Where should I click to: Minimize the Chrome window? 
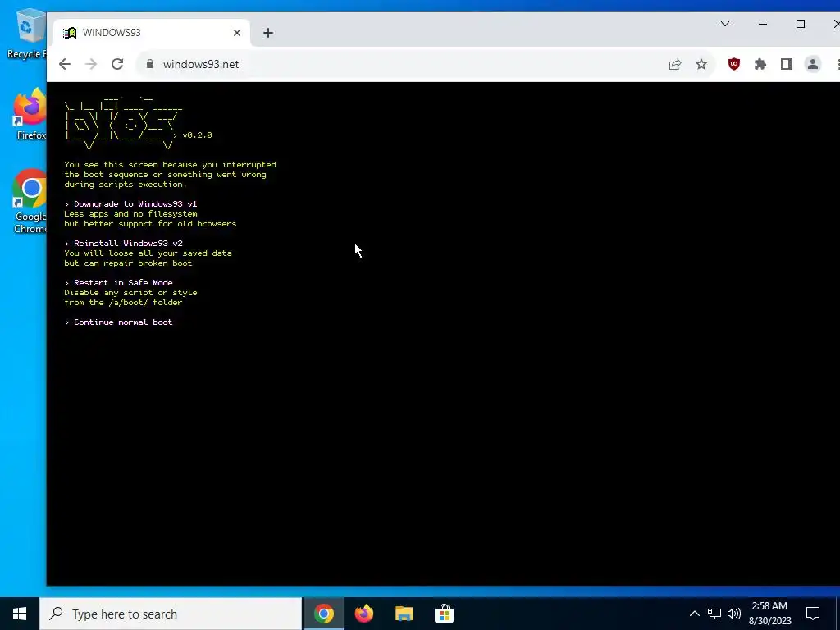(x=763, y=24)
